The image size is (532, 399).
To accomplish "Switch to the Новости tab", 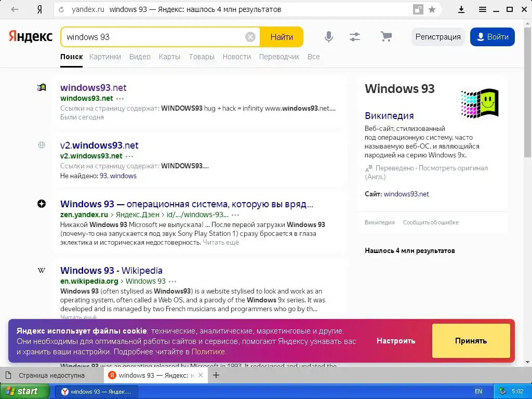I will pyautogui.click(x=237, y=57).
